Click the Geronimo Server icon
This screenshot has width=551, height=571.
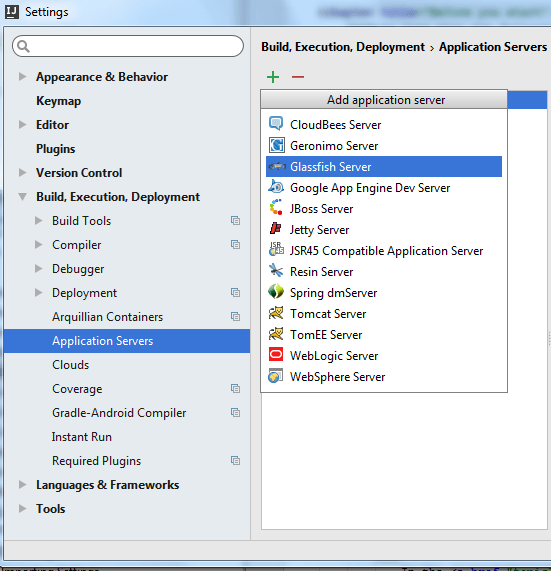click(x=276, y=145)
